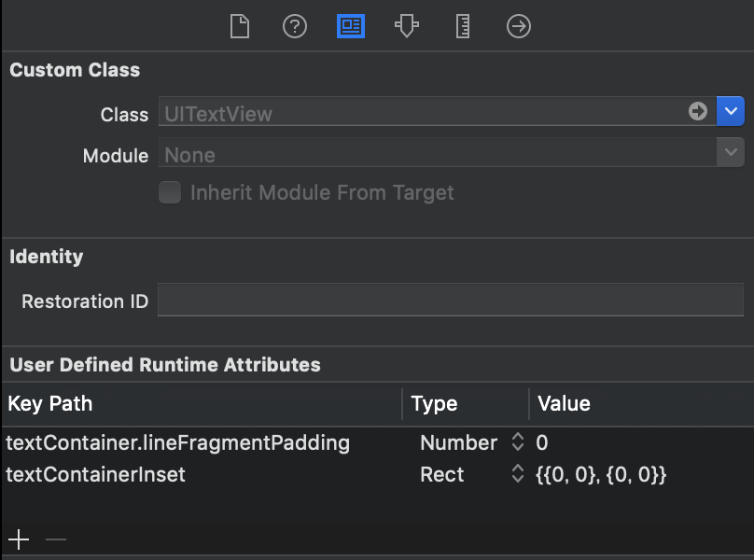Open the Module dropdown arrow
This screenshot has height=560, width=754.
730,152
